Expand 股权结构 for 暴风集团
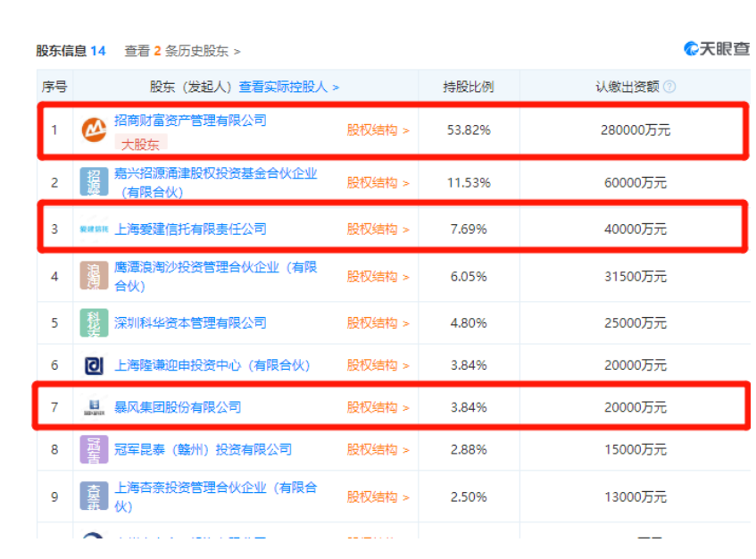Screen dimensions: 756x559 (x=378, y=407)
